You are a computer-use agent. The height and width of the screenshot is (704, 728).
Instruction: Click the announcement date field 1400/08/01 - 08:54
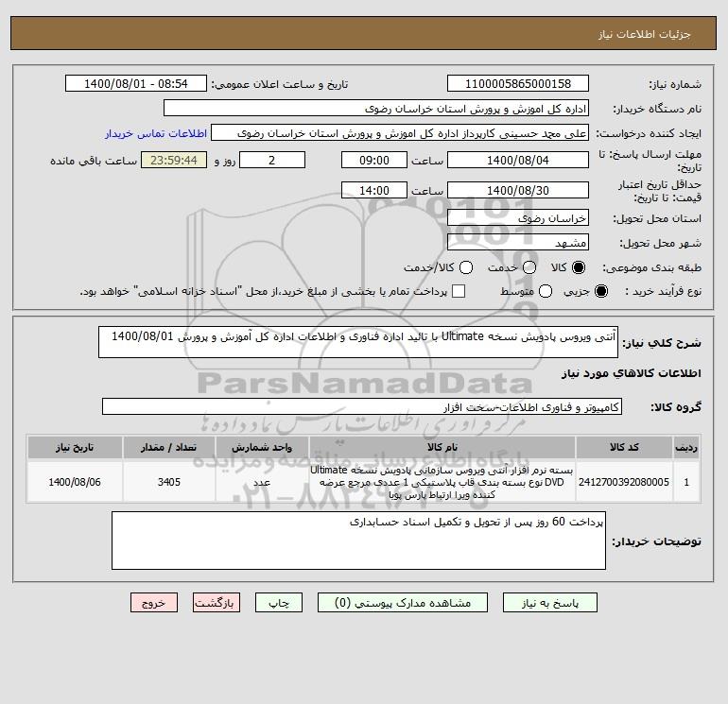tap(135, 83)
